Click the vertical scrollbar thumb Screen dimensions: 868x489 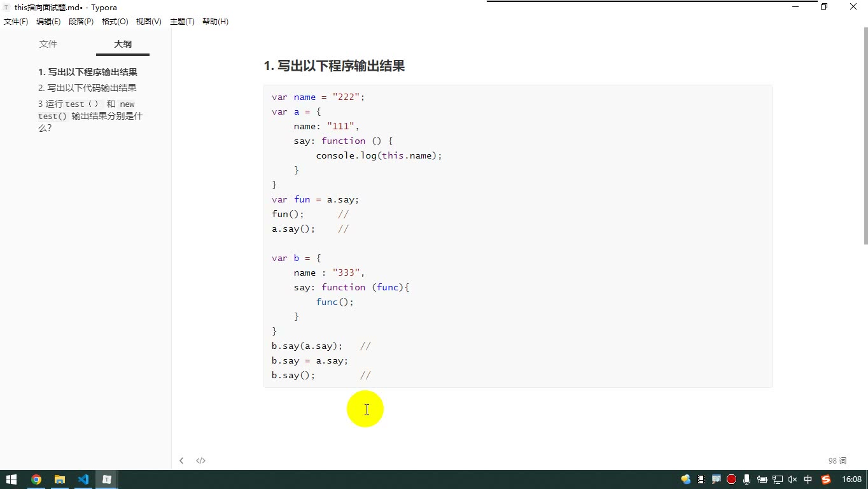click(x=865, y=136)
